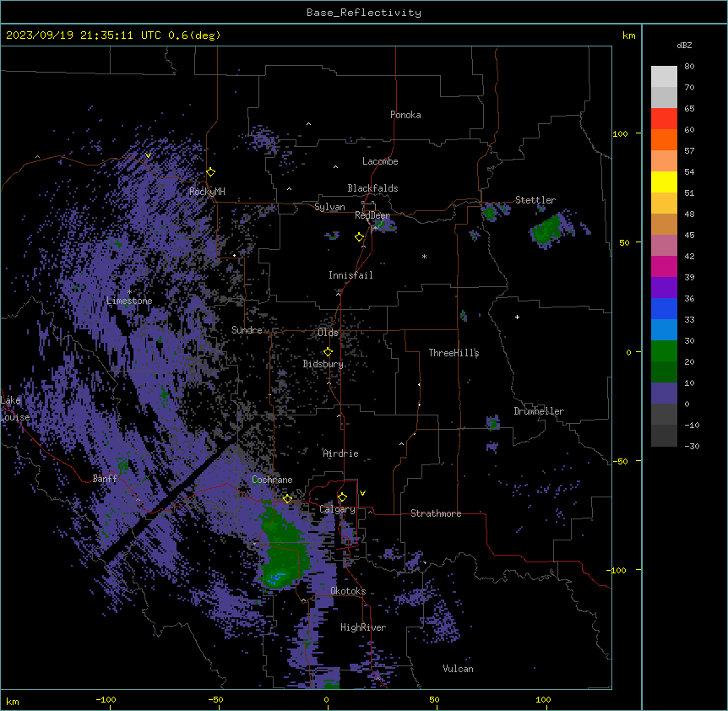Click the asterisk marker above Limestone label
The width and height of the screenshot is (728, 711).
point(129,292)
